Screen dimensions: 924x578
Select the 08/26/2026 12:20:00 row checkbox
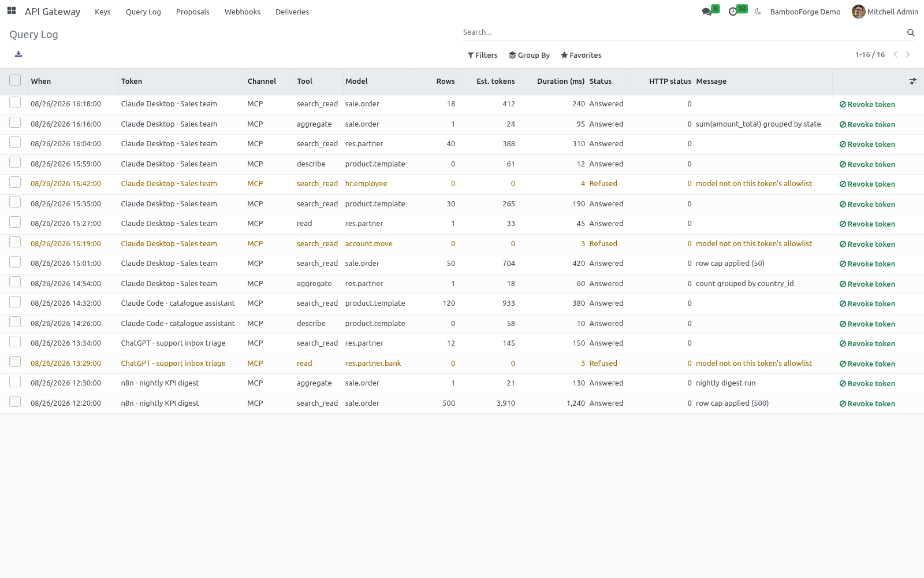15,402
